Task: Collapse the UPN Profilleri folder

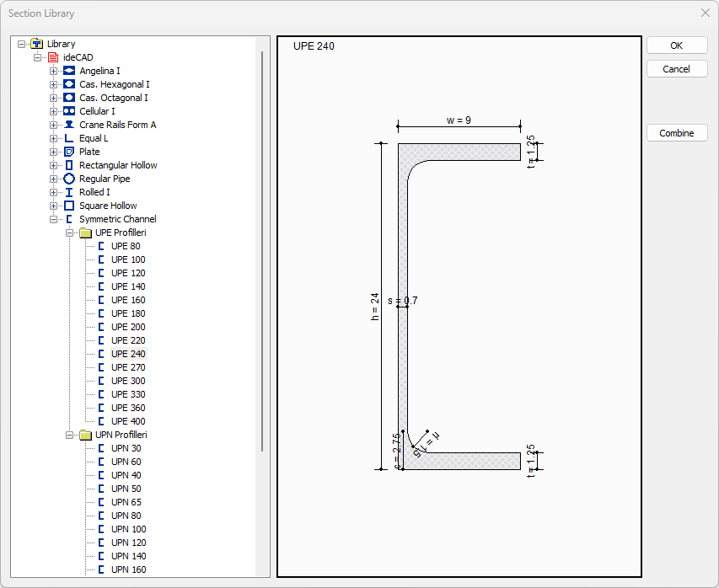Action: [x=71, y=435]
